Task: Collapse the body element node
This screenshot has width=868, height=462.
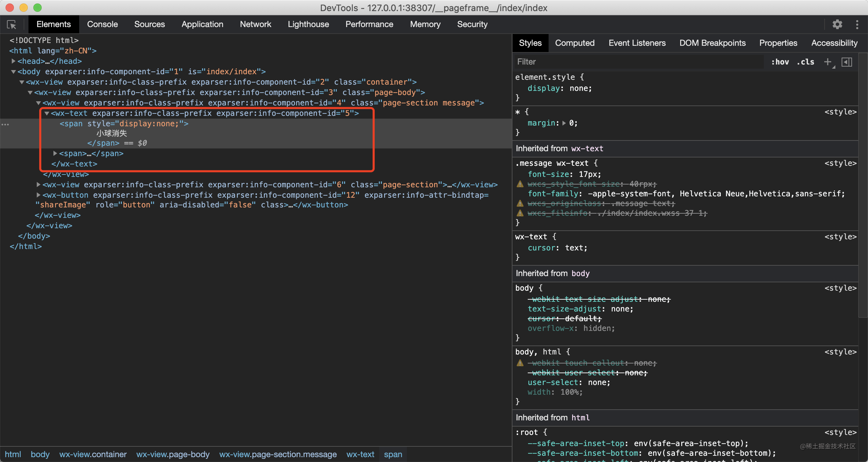Action: (14, 72)
